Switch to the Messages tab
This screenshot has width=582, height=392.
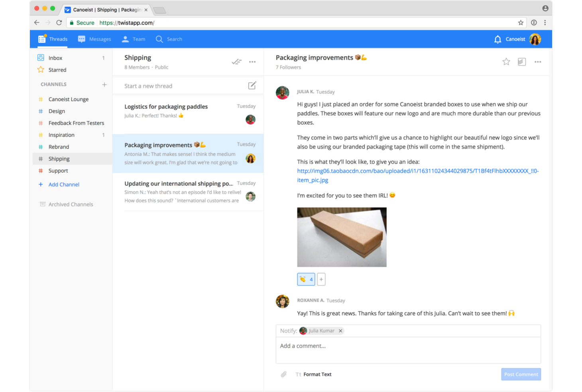coord(94,39)
